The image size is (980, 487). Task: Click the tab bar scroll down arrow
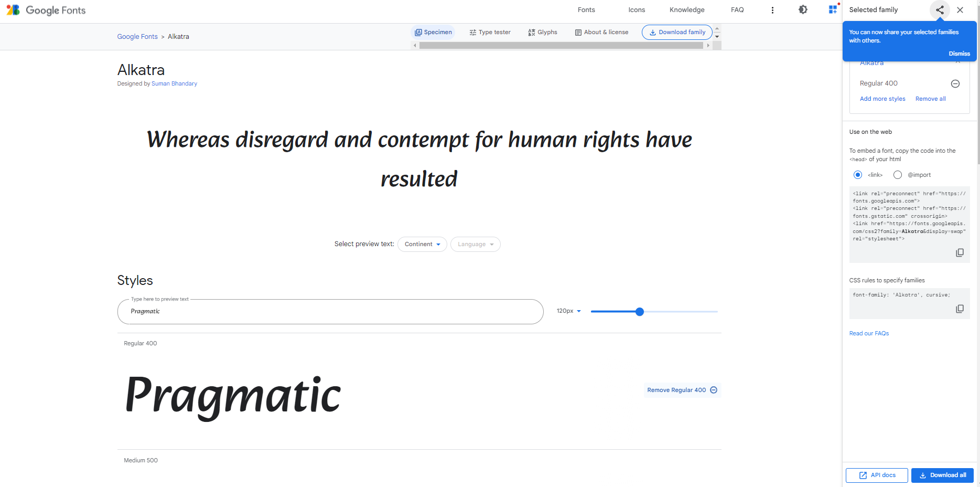pos(717,37)
